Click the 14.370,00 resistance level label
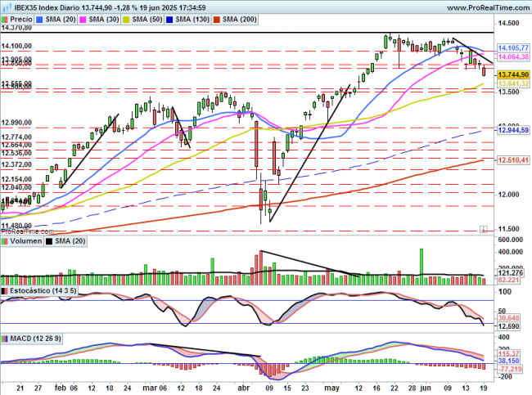Image resolution: width=532 pixels, height=395 pixels. [16, 28]
